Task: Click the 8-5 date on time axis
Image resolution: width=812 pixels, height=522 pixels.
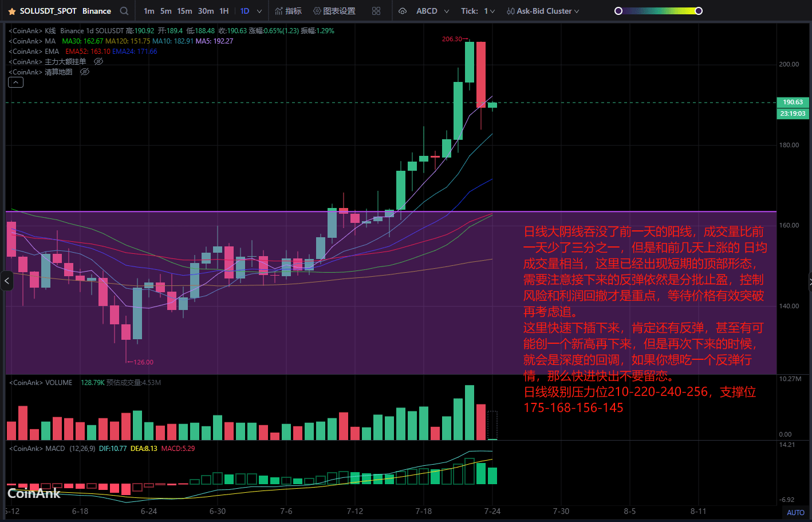Action: tap(630, 511)
